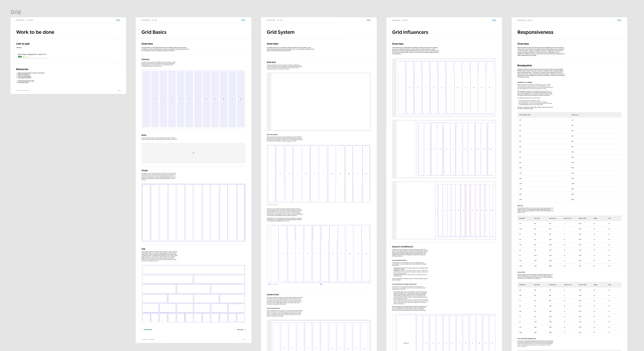Viewport: 644px width, 351px height.
Task: Select the Columns heading in Grid Basics
Action: (x=145, y=60)
